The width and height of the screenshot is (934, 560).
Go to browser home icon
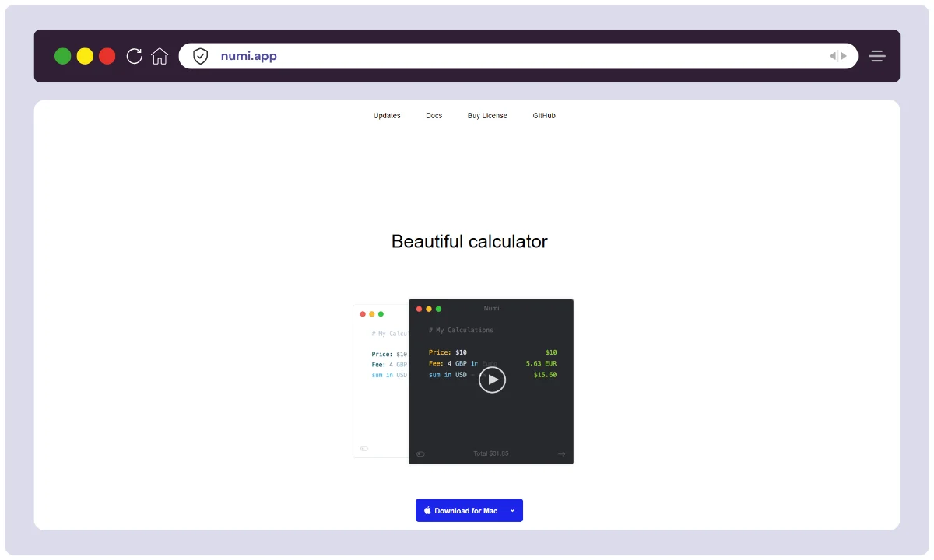pos(160,56)
